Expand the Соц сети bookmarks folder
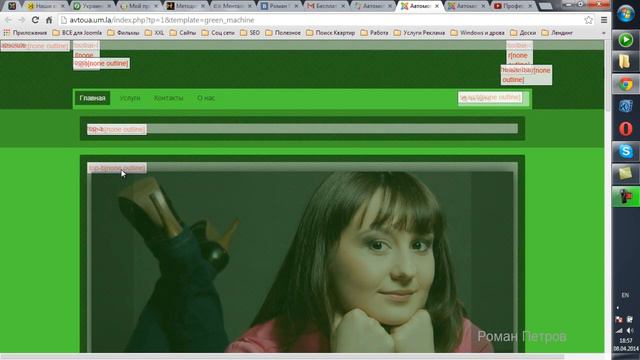640x360 pixels. click(218, 33)
